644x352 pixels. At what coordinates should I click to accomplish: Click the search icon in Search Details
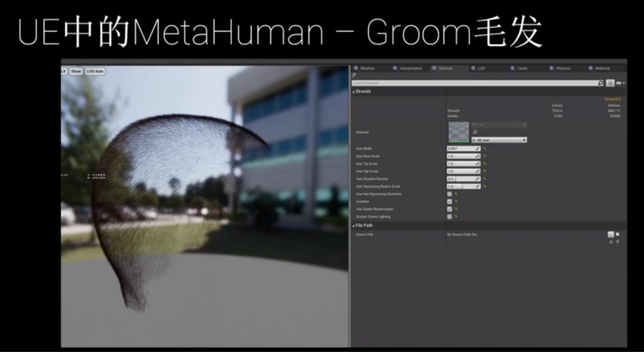click(601, 83)
